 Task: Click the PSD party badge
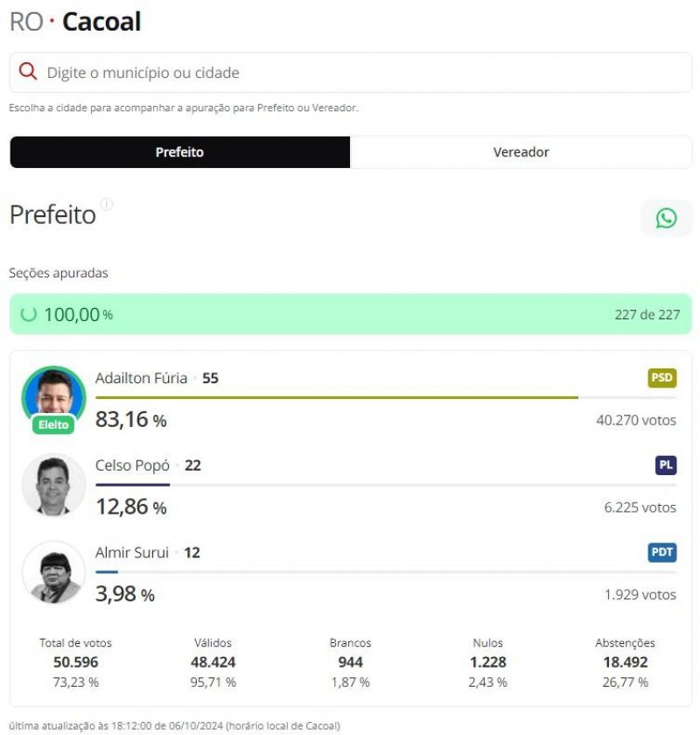662,378
